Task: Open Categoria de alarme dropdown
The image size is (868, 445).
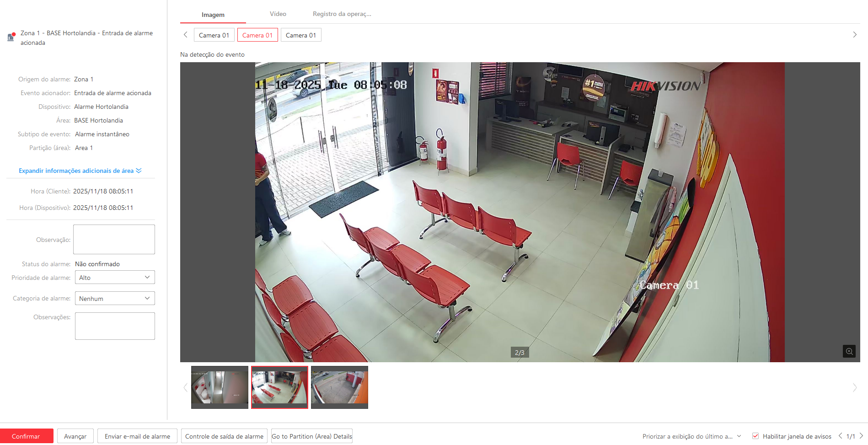Action: point(114,299)
